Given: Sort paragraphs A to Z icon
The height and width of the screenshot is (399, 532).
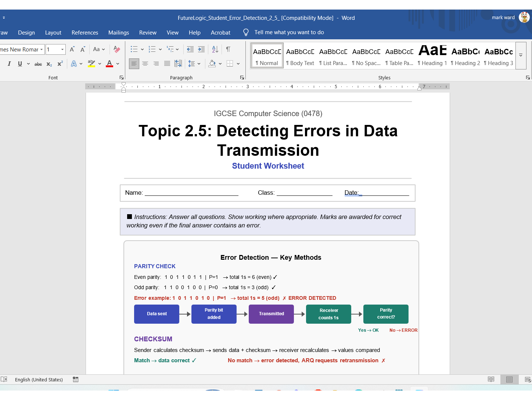Looking at the screenshot, I should 215,49.
